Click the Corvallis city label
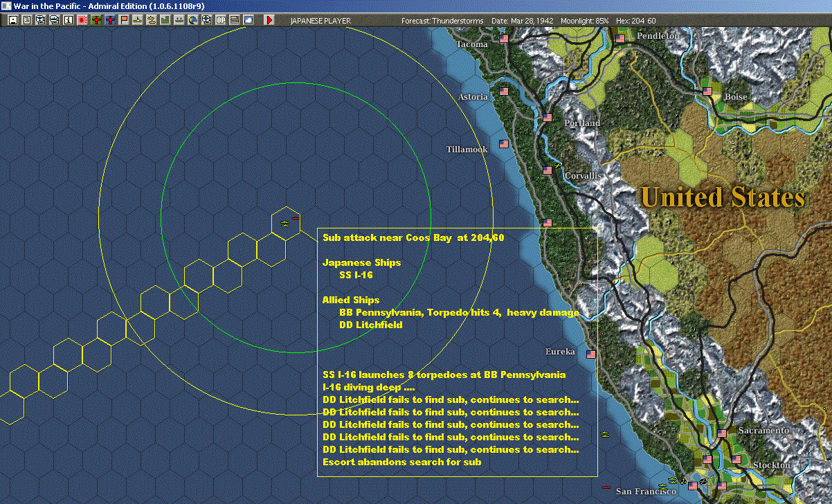The height and width of the screenshot is (504, 832). coord(582,176)
